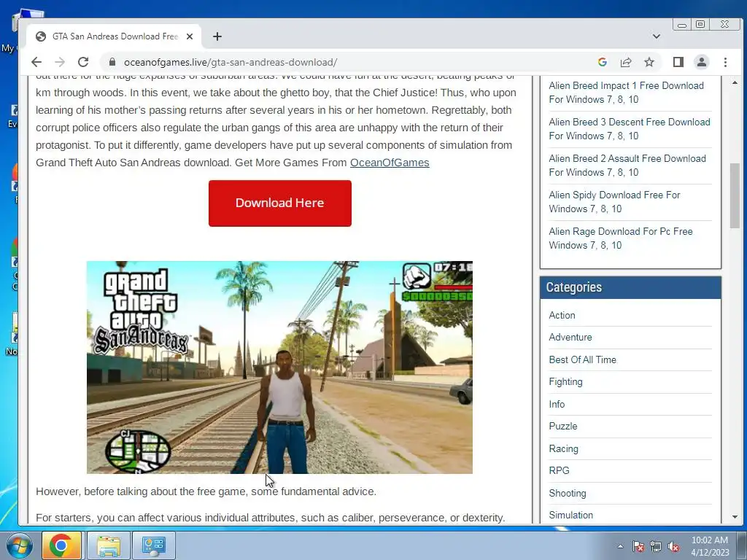Follow the OceanOfGames link
Image resolution: width=747 pixels, height=560 pixels.
coord(390,163)
